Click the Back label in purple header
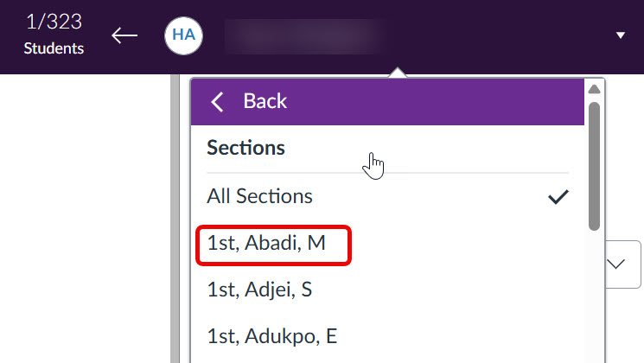The width and height of the screenshot is (644, 363). [x=265, y=101]
